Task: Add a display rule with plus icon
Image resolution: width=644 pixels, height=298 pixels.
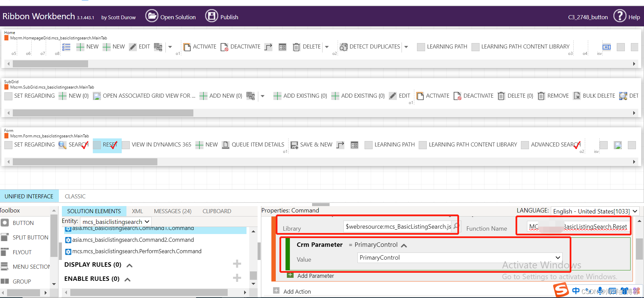Action: (x=237, y=264)
